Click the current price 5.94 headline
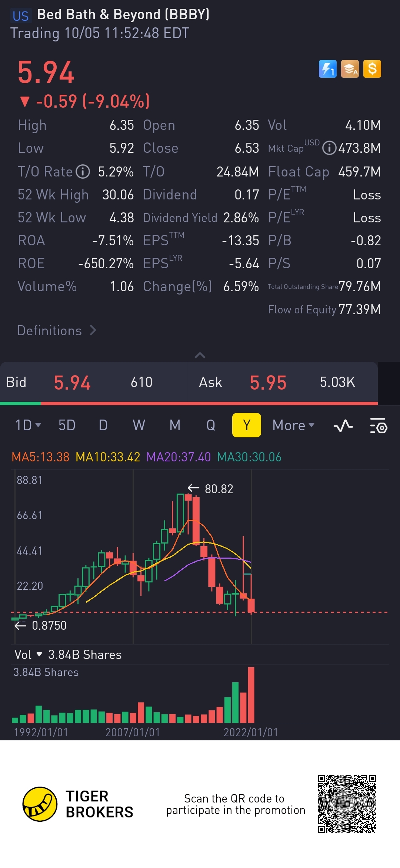The height and width of the screenshot is (868, 400). (46, 72)
